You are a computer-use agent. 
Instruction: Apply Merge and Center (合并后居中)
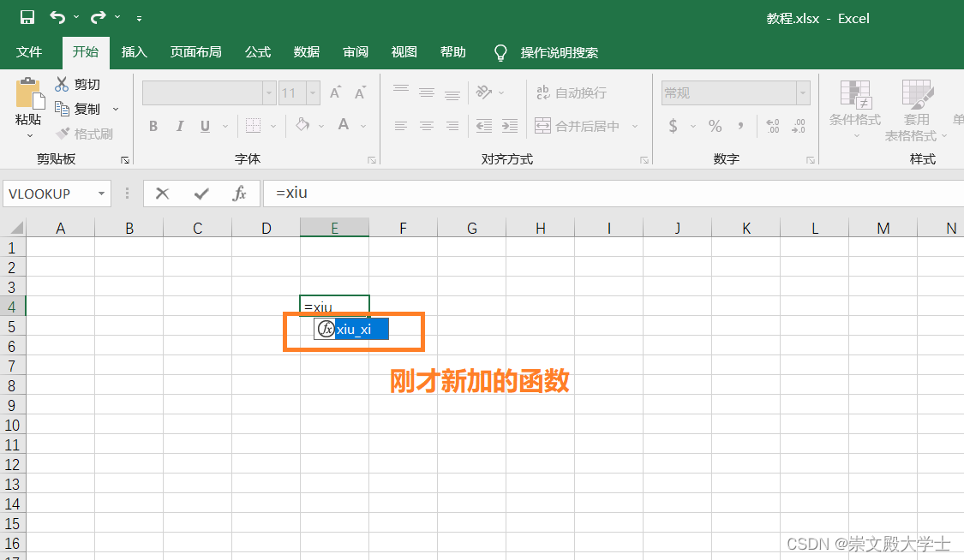tap(583, 125)
